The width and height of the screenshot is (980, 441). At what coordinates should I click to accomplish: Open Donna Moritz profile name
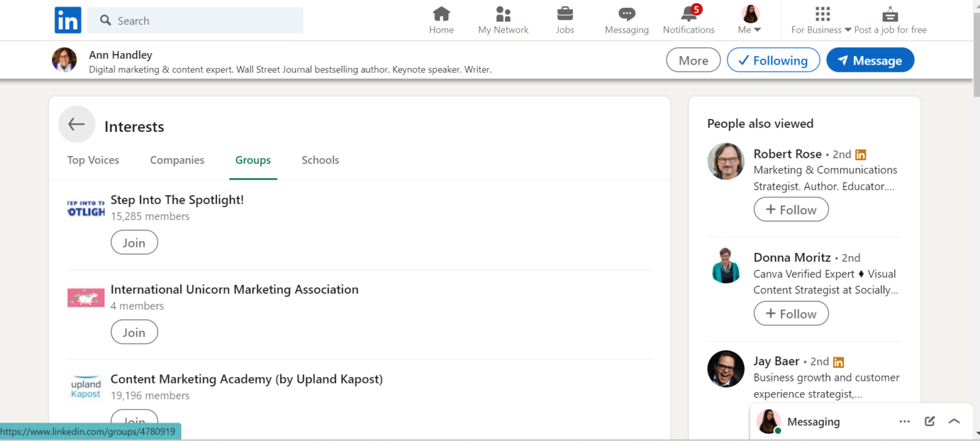[792, 257]
